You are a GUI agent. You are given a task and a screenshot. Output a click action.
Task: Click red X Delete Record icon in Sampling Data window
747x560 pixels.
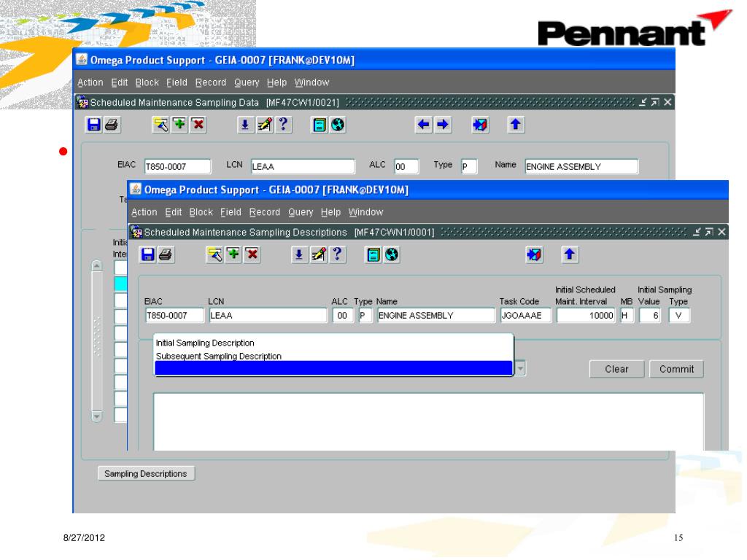(198, 125)
